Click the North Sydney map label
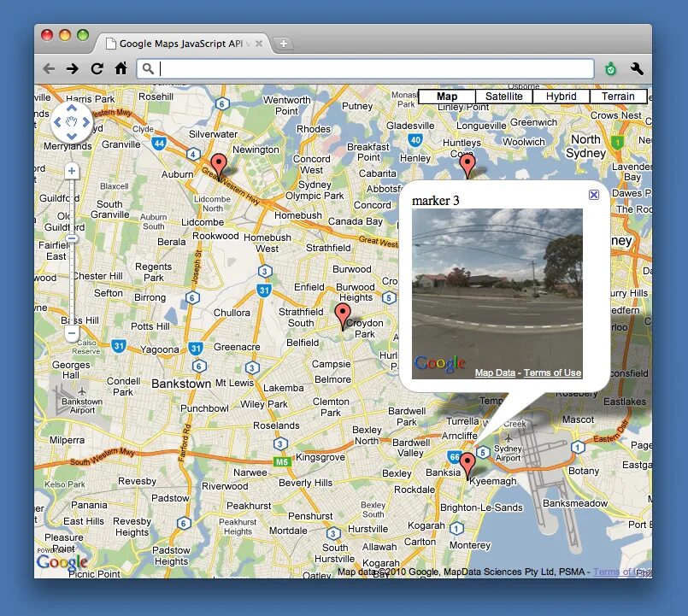 click(585, 146)
